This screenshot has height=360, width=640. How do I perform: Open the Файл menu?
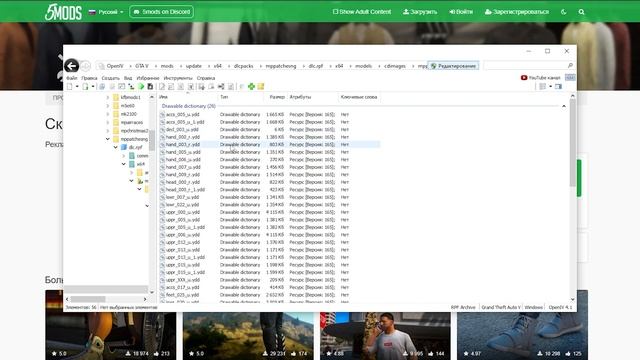[71, 78]
